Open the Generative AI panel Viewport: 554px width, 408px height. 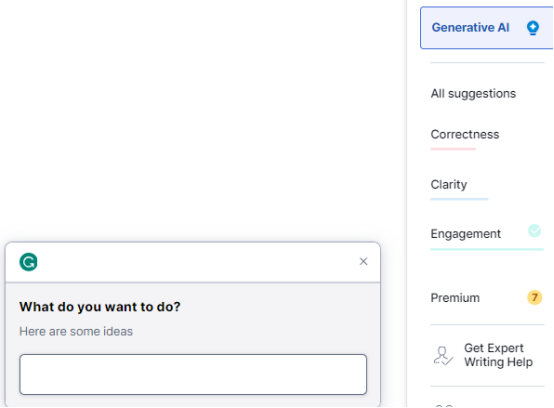coord(486,28)
